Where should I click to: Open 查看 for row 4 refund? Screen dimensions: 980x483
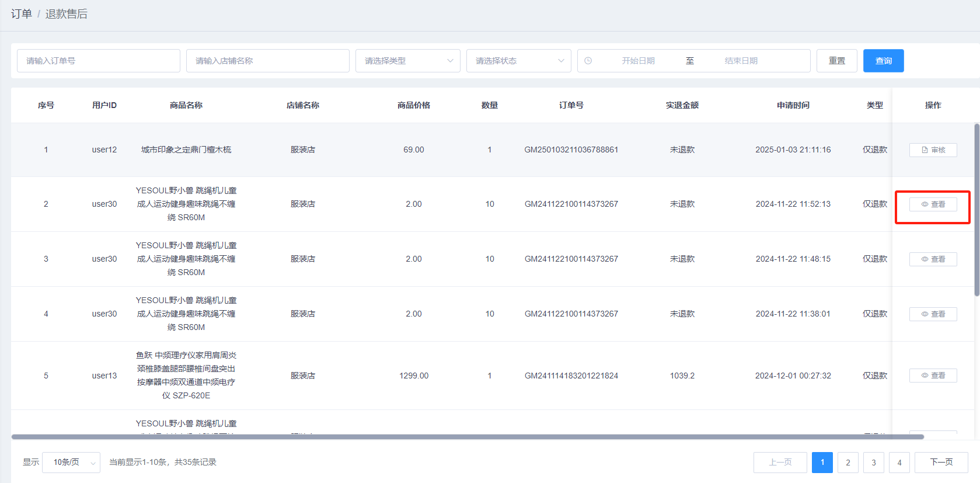[x=933, y=314]
